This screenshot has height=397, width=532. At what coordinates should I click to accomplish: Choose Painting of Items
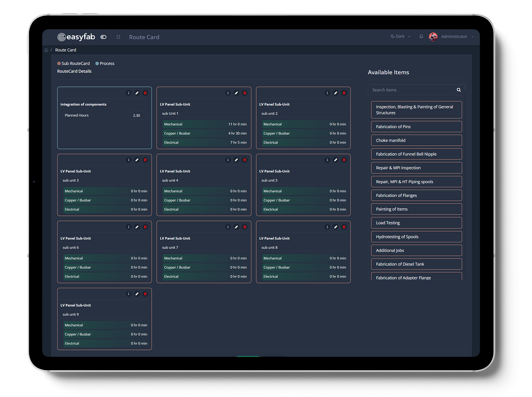coord(417,209)
